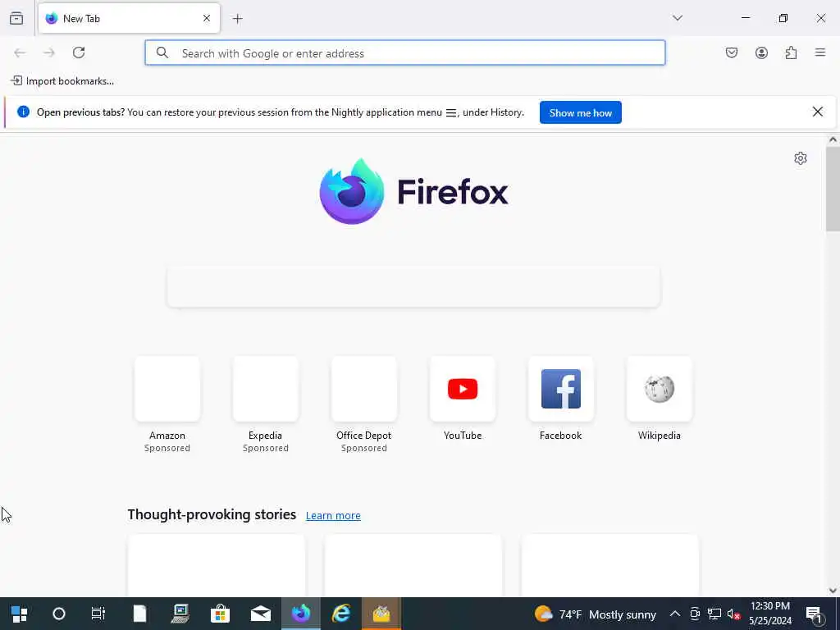Viewport: 840px width, 630px height.
Task: Open network status tray icon
Action: [714, 614]
